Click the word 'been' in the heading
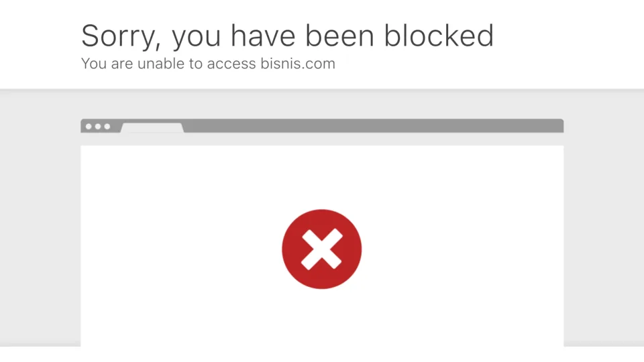644x362 pixels. [x=339, y=36]
